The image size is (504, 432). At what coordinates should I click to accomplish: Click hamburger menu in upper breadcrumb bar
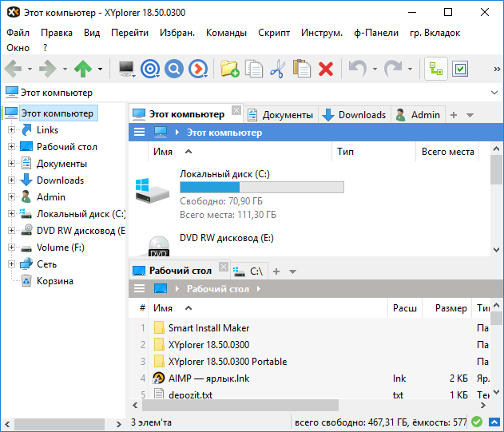click(x=139, y=132)
